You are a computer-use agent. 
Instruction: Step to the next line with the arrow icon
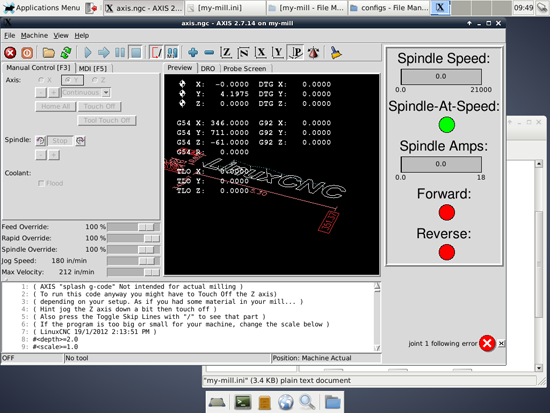coord(103,53)
